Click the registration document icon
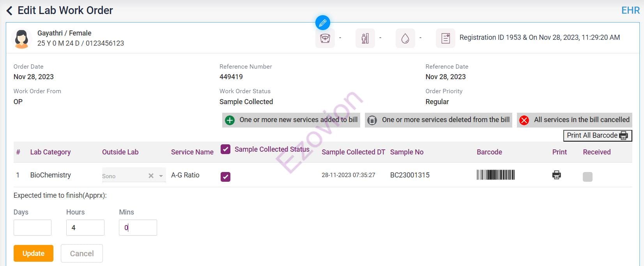The image size is (644, 266). tap(445, 38)
